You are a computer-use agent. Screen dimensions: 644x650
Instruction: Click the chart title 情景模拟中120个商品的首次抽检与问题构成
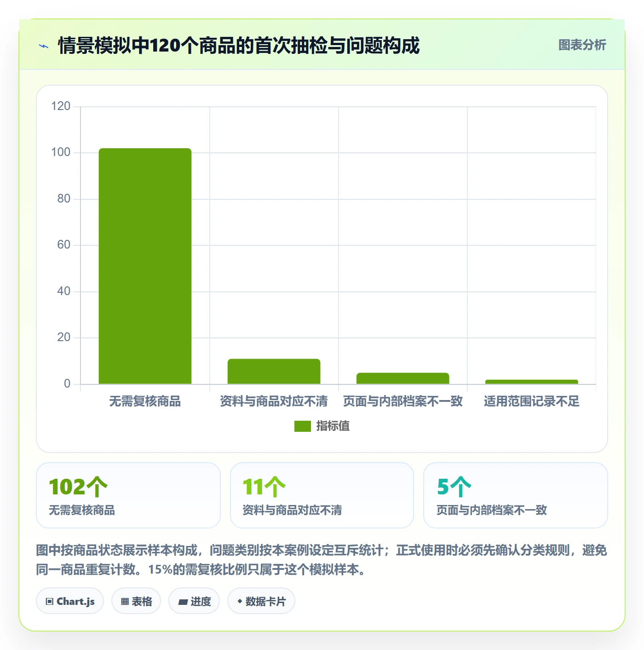(239, 46)
